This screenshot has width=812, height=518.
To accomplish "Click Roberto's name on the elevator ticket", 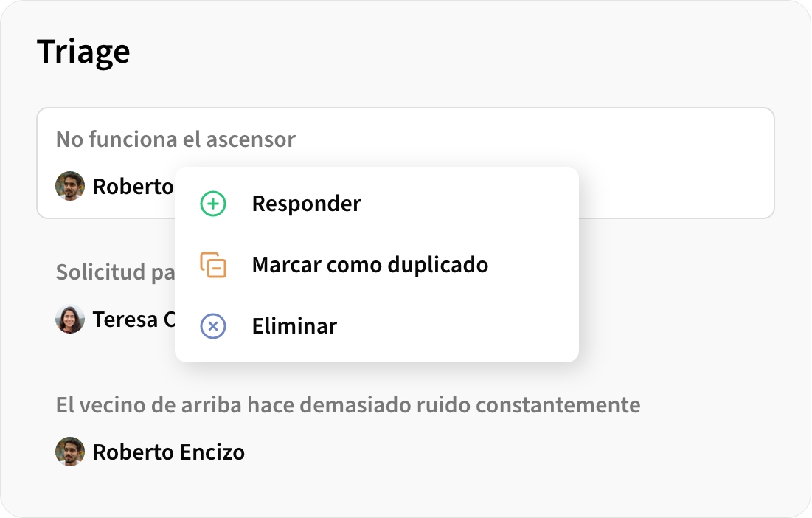I will 133,186.
